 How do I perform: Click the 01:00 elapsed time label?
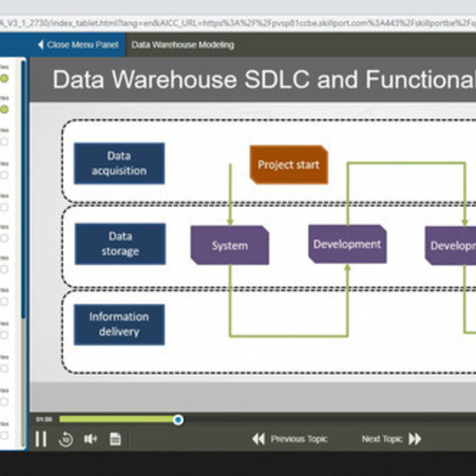[44, 419]
